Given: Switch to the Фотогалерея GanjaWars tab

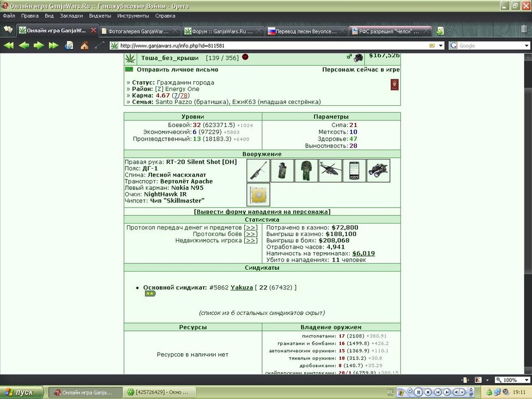Looking at the screenshot, I should tap(140, 31).
